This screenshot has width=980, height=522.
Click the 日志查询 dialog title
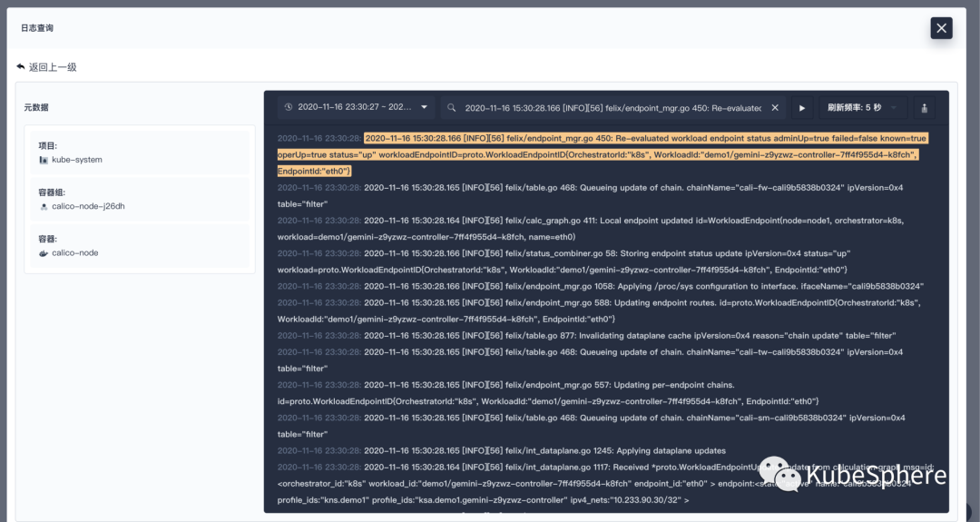[37, 28]
